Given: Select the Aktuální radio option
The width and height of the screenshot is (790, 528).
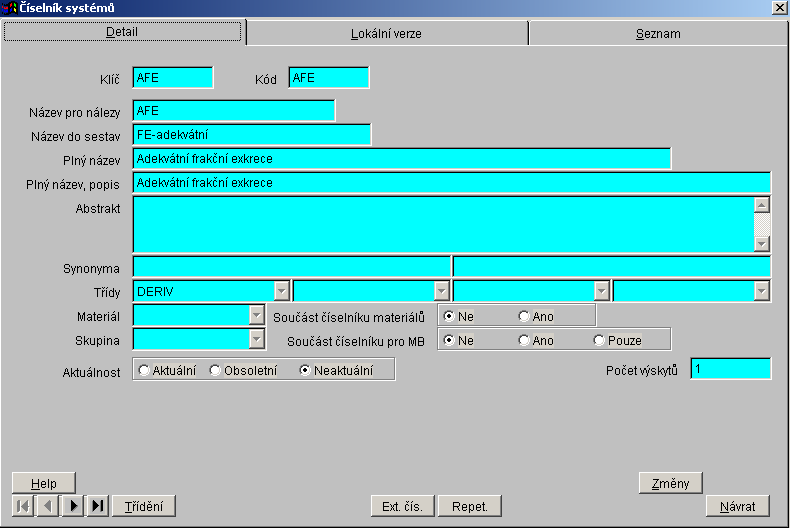Looking at the screenshot, I should pyautogui.click(x=145, y=370).
